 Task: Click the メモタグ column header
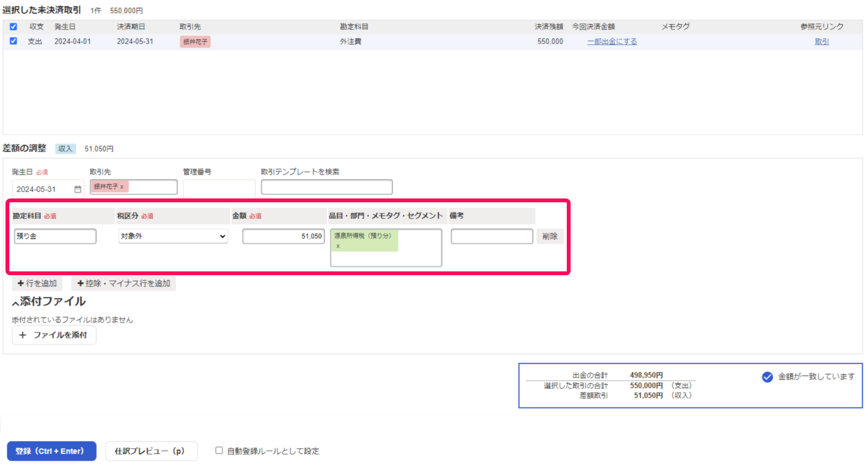click(675, 27)
